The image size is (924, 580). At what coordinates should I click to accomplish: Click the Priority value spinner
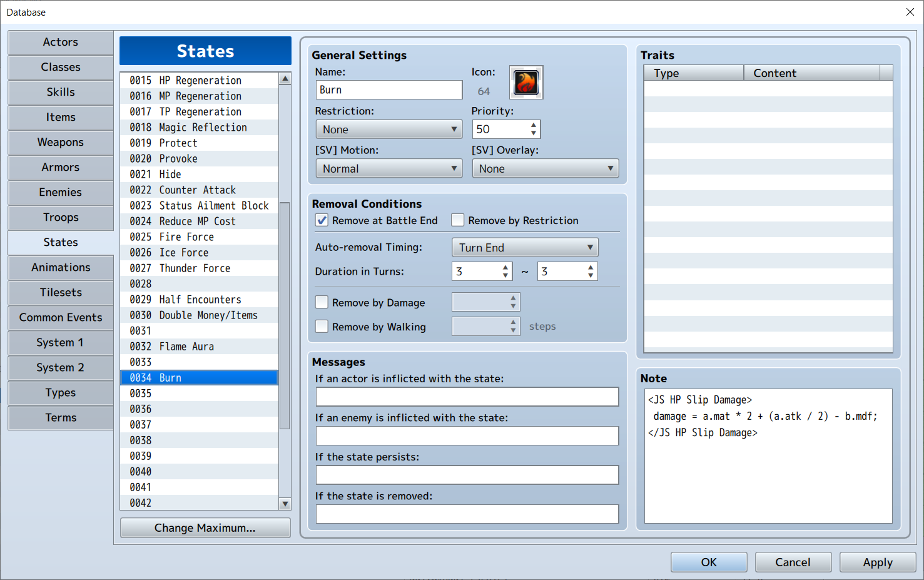506,130
